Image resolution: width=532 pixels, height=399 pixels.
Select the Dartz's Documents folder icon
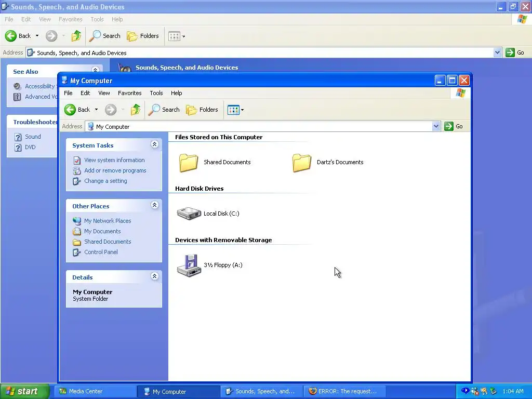click(302, 163)
